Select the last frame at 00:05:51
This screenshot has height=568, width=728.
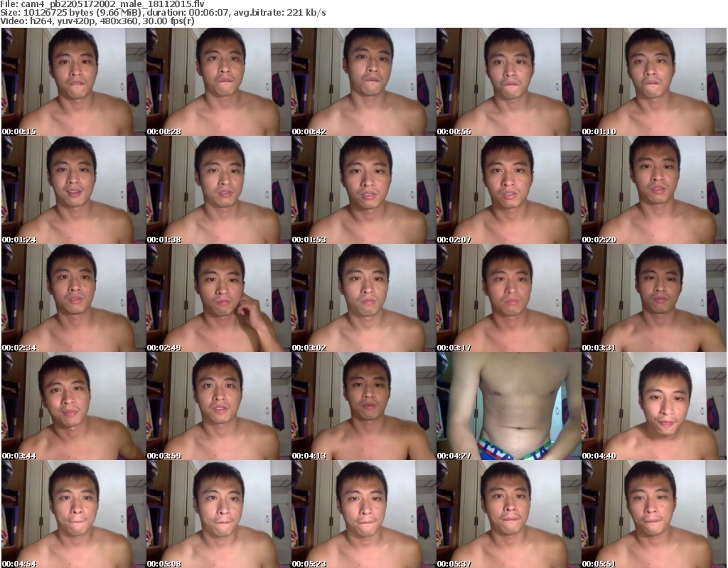click(x=654, y=514)
